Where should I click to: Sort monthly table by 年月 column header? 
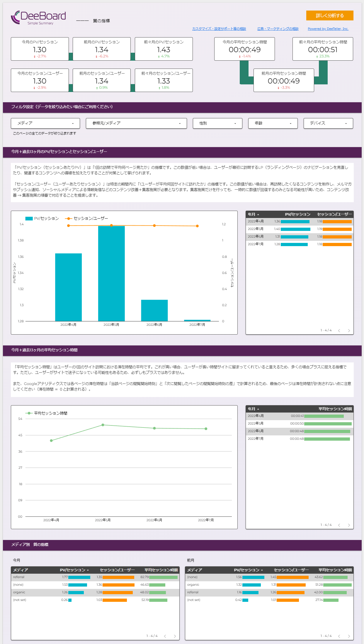point(252,214)
